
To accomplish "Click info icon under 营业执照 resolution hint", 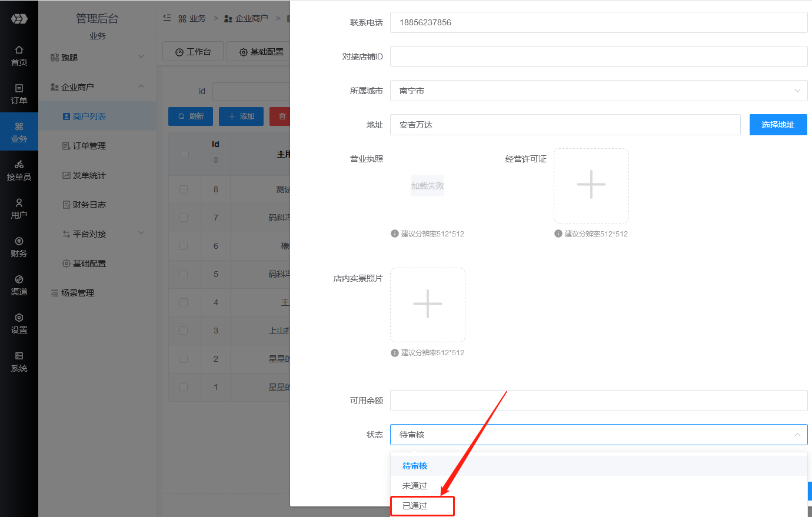I will click(395, 234).
